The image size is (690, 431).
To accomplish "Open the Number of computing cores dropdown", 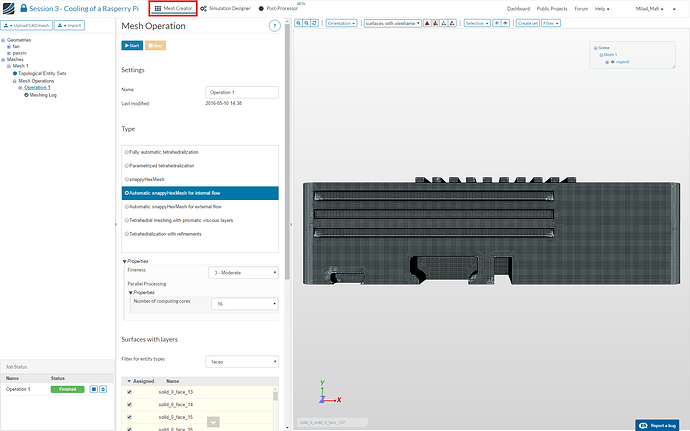I will pyautogui.click(x=243, y=303).
